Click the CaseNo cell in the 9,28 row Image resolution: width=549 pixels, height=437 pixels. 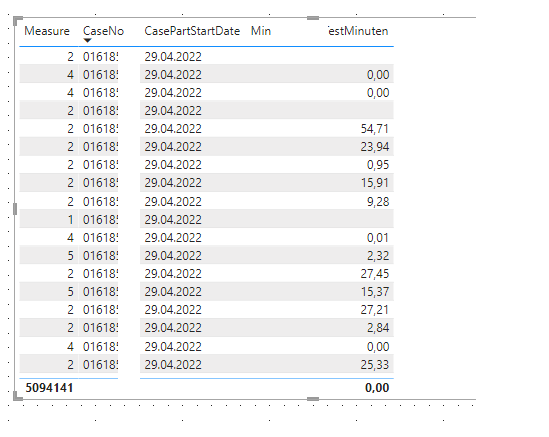coord(100,202)
